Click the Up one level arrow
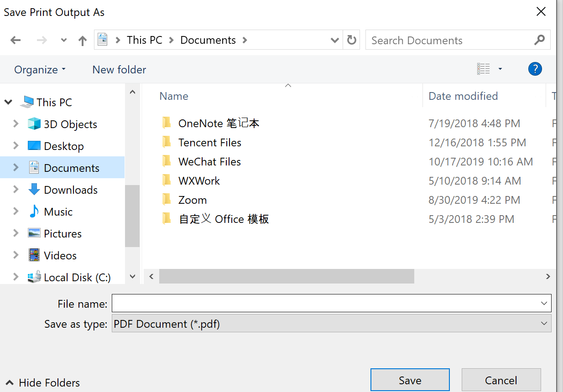This screenshot has width=563, height=392. tap(82, 41)
